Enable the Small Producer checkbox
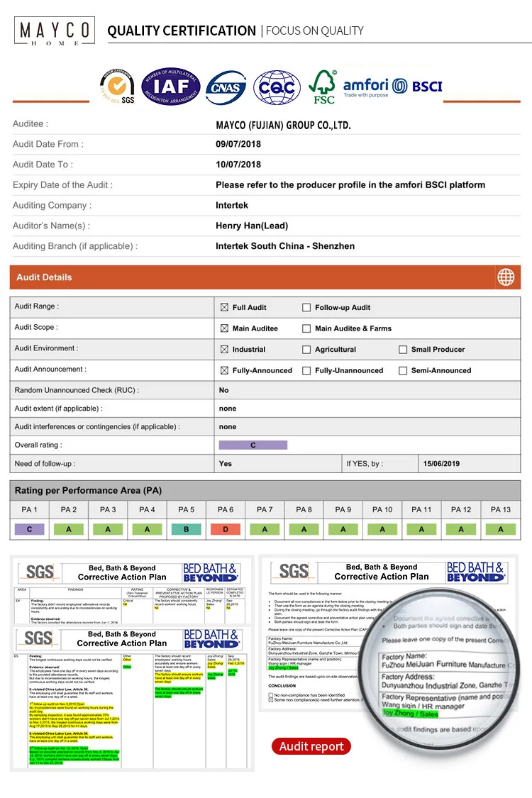The height and width of the screenshot is (798, 532). point(403,350)
